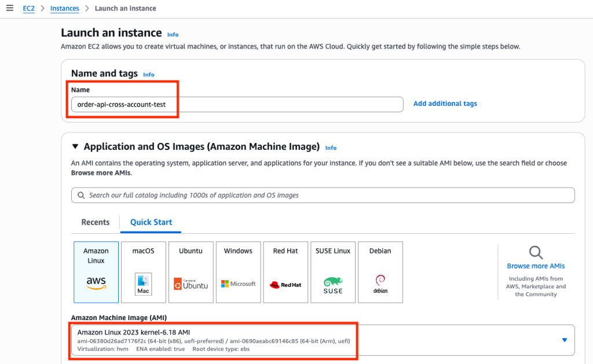Open Info link beside Name and tags
Viewport: 593px width, 364px height.
(149, 75)
